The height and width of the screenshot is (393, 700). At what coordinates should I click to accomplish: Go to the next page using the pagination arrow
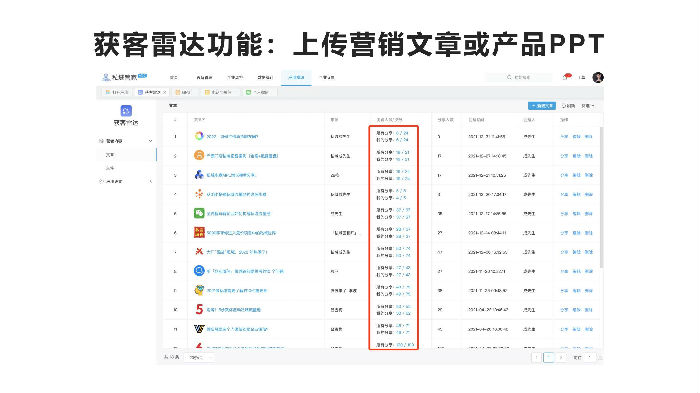pyautogui.click(x=561, y=357)
